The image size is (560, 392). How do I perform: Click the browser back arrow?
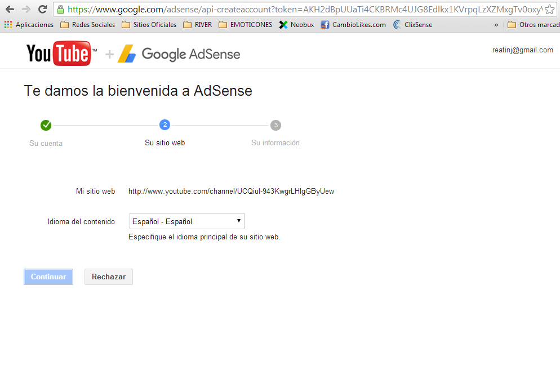10,9
